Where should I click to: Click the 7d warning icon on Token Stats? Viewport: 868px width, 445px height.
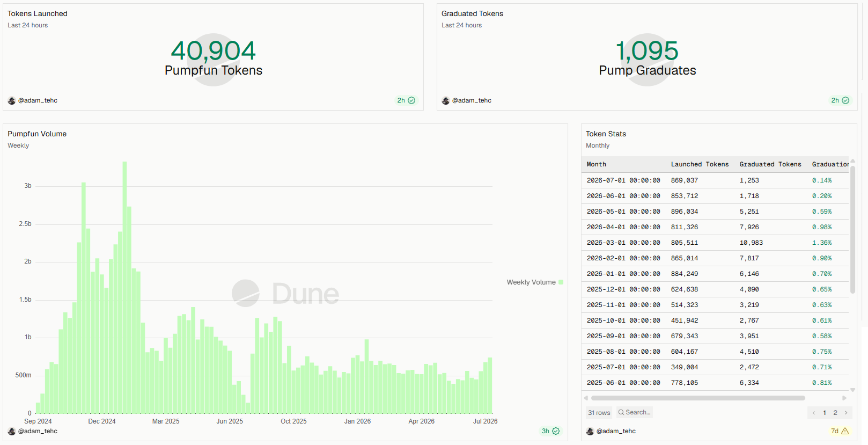845,431
